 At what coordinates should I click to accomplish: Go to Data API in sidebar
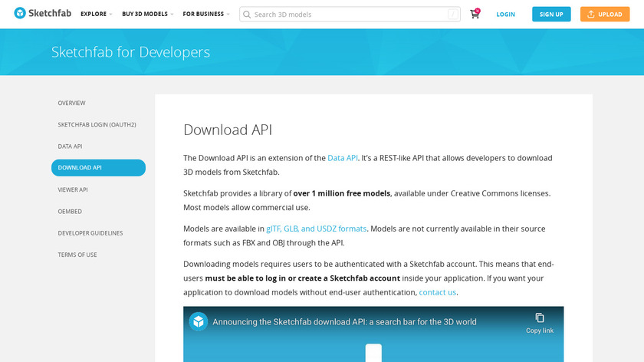click(x=70, y=146)
